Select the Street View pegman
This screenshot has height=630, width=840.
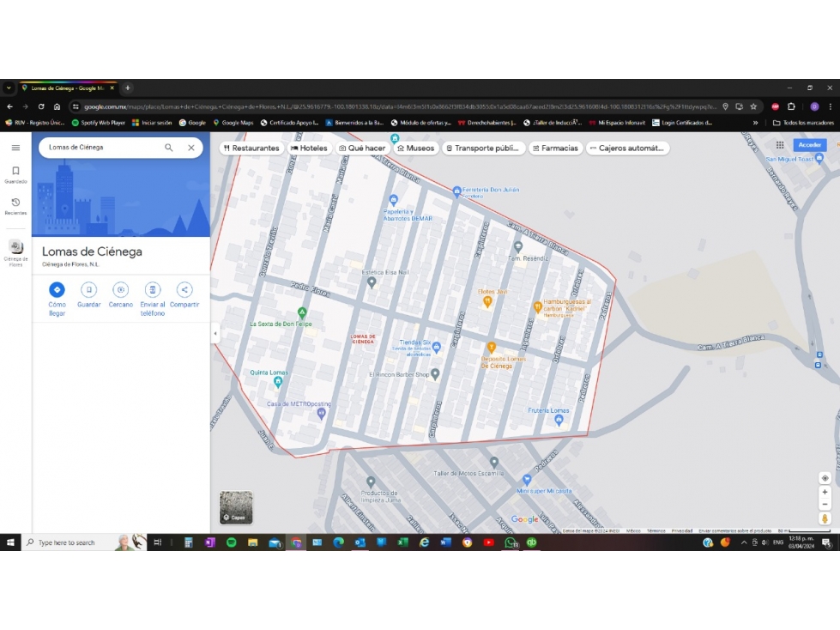(x=825, y=518)
